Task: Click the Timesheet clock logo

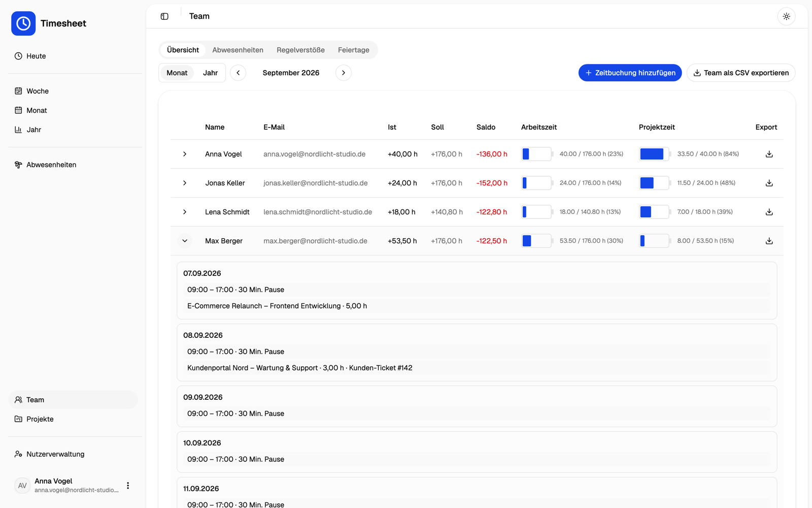Action: point(23,23)
